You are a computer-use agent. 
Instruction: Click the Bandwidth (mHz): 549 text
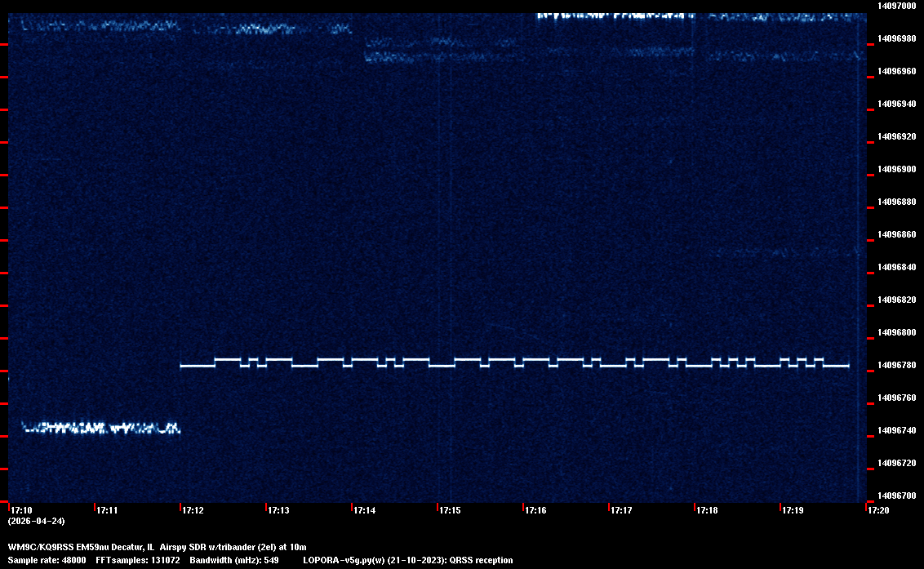coord(235,560)
